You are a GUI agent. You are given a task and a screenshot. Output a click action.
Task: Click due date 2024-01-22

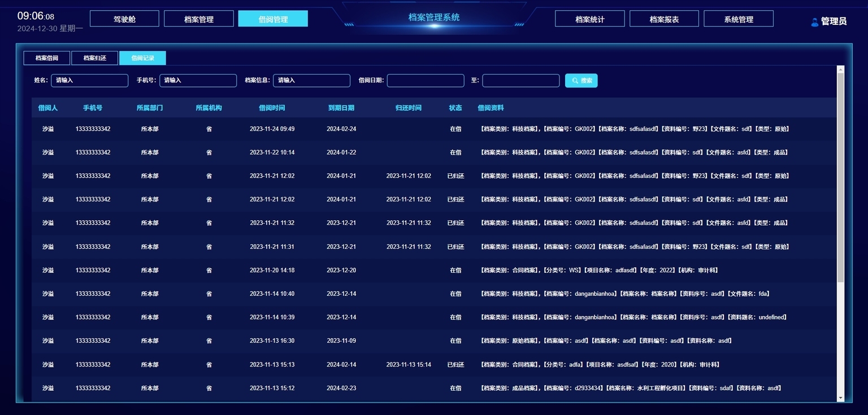[341, 152]
